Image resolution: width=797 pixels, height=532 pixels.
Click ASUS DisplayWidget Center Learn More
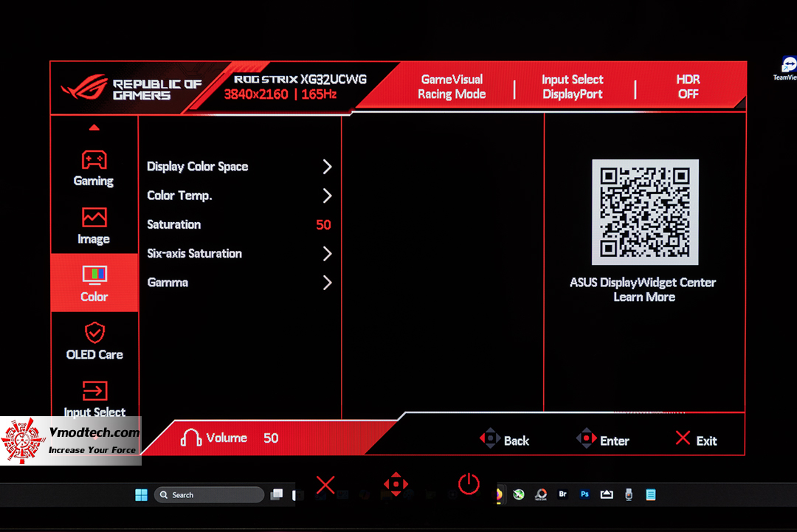click(644, 290)
